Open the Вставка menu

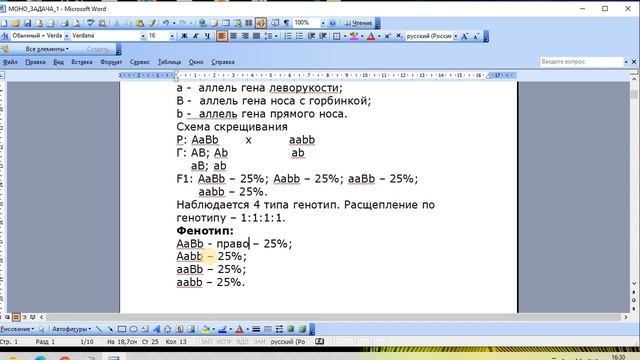point(82,62)
